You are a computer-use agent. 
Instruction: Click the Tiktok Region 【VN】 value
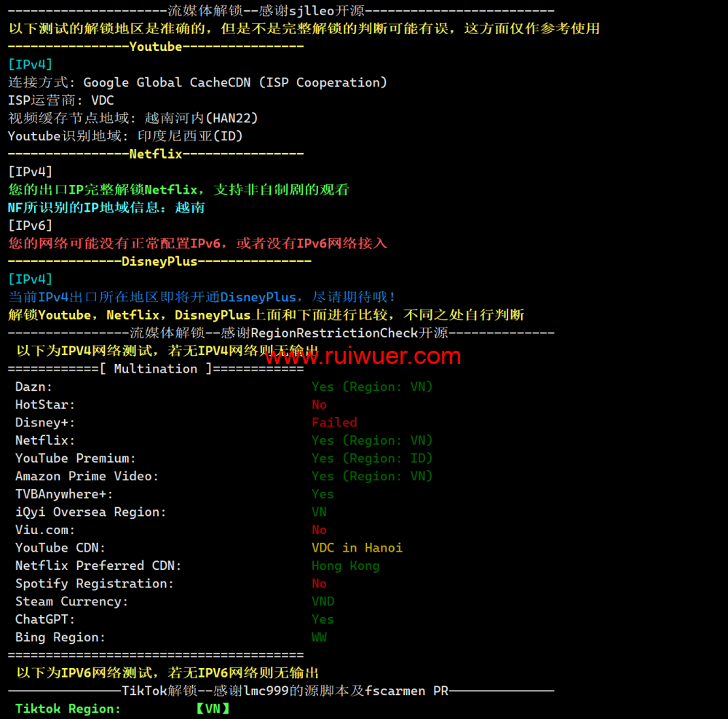[212, 709]
